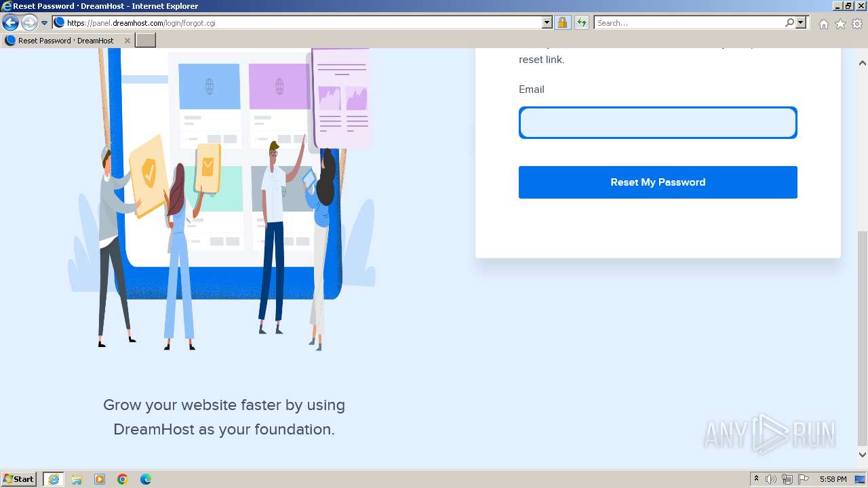This screenshot has height=488, width=868.
Task: Show hidden tray icons arrow
Action: 757,479
